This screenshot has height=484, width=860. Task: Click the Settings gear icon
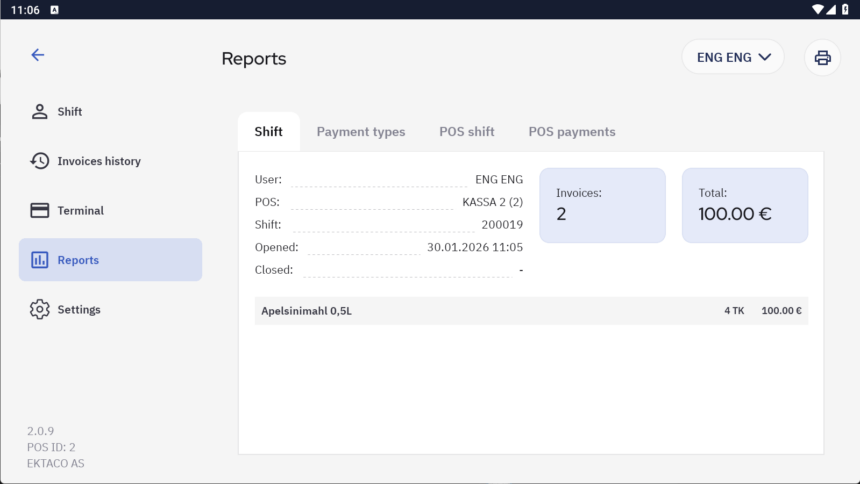coord(40,310)
